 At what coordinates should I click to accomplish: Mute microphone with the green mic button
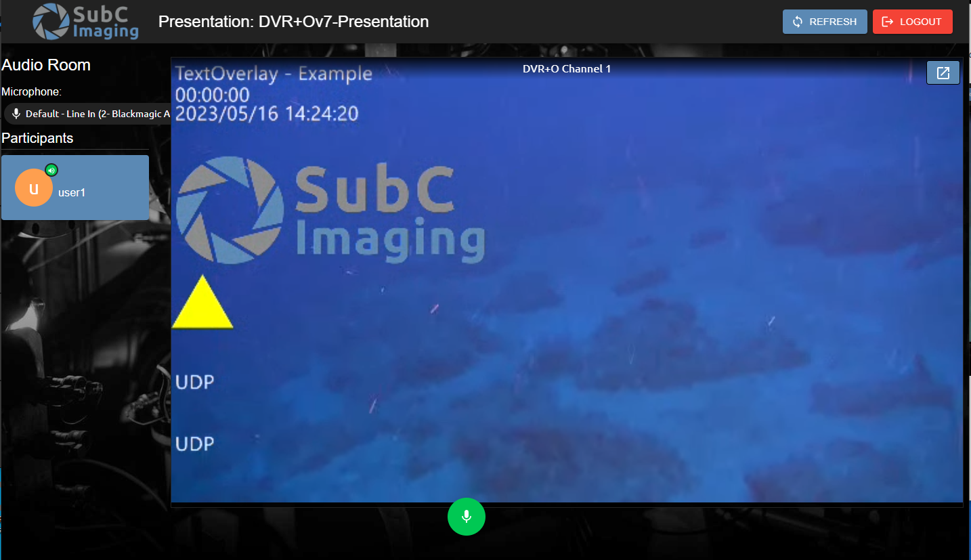pyautogui.click(x=466, y=517)
